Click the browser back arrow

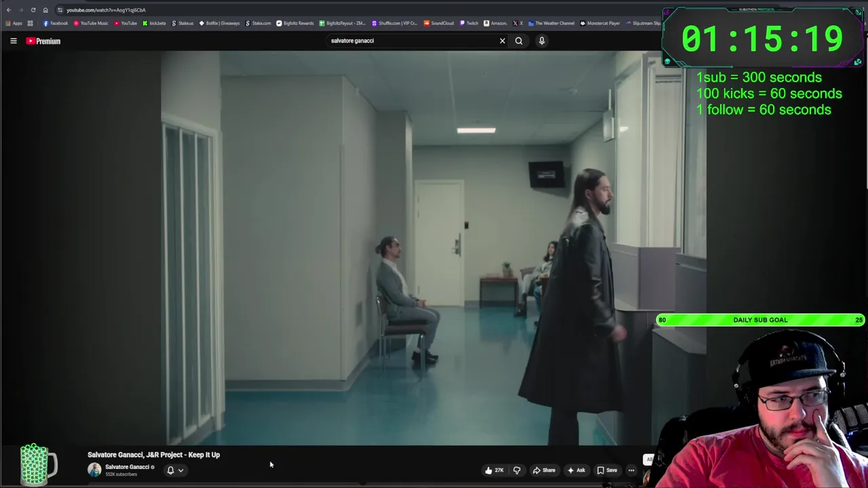tap(8, 10)
